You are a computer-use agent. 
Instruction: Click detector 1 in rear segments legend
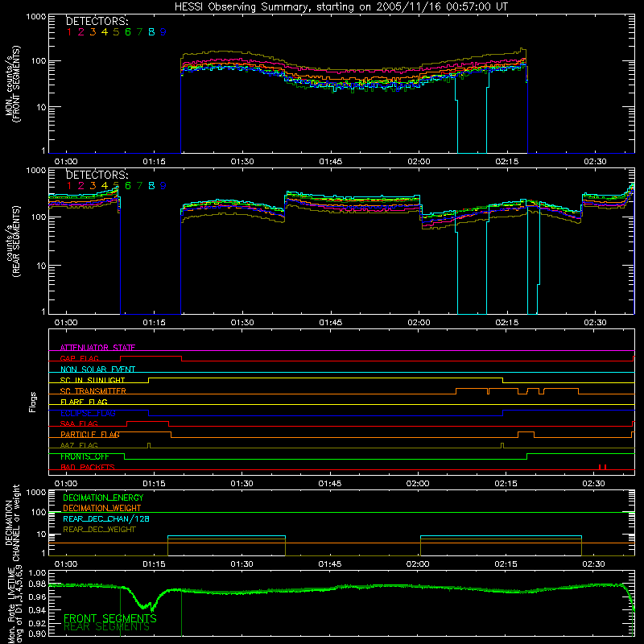pyautogui.click(x=69, y=186)
